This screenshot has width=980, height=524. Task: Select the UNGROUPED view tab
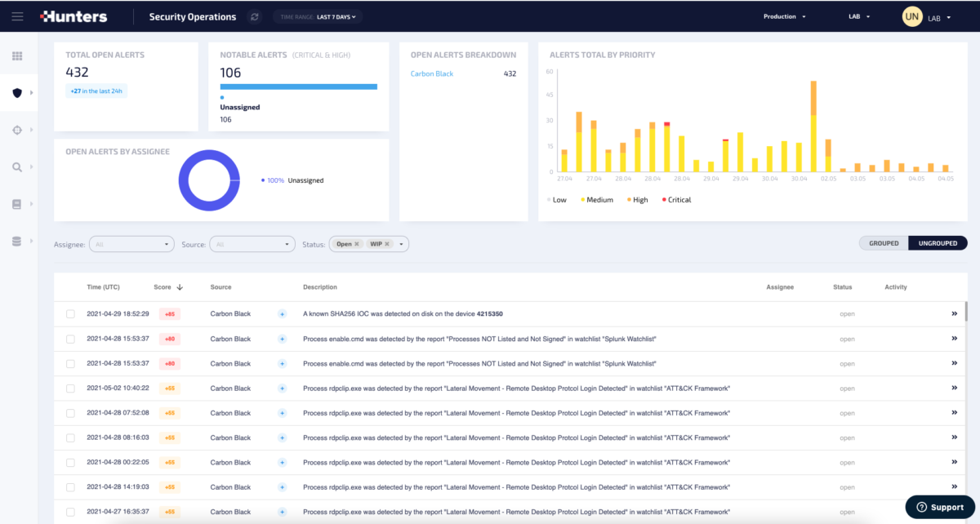(937, 242)
